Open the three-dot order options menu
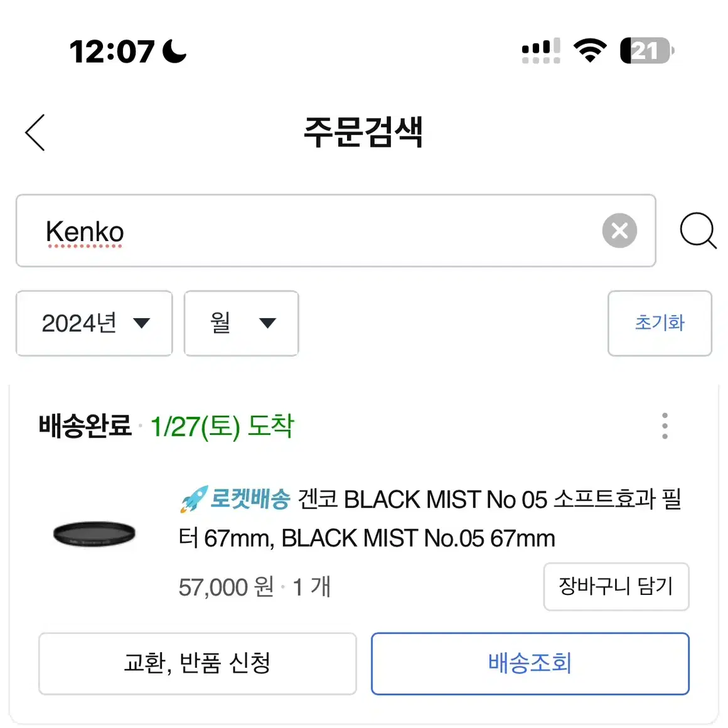The width and height of the screenshot is (728, 728). point(665,426)
